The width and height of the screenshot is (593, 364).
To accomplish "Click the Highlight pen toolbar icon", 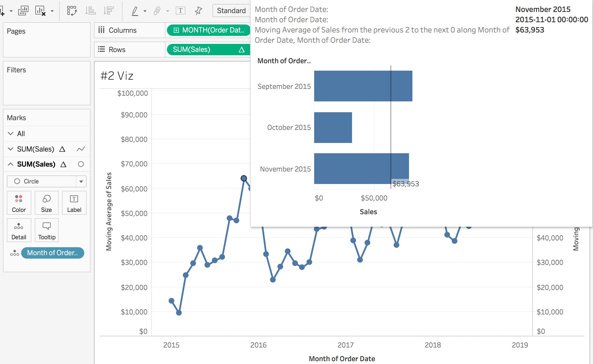I will point(135,11).
